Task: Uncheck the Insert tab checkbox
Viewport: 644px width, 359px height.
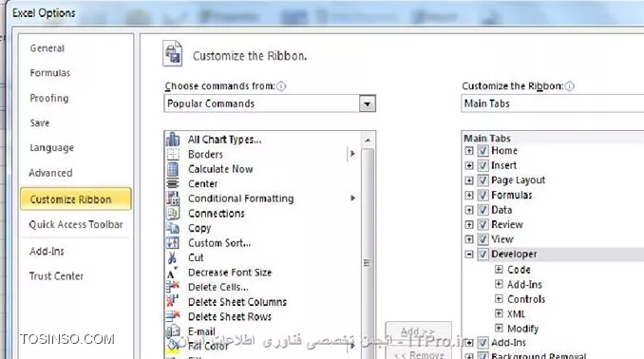Action: coord(483,165)
